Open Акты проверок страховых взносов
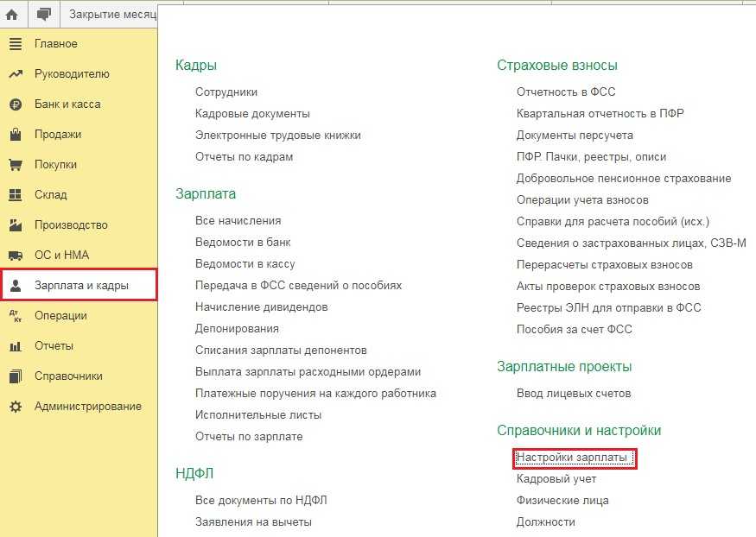This screenshot has width=756, height=537. point(608,287)
